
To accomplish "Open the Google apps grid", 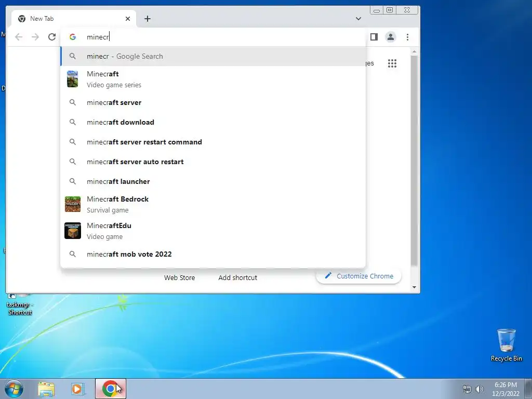I will (x=392, y=63).
